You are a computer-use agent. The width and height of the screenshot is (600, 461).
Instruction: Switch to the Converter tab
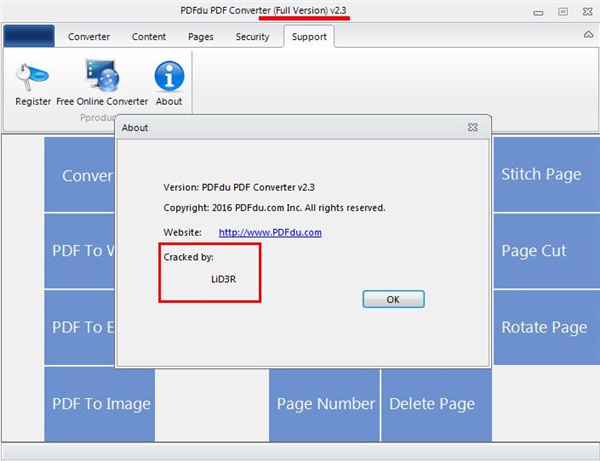[x=89, y=37]
